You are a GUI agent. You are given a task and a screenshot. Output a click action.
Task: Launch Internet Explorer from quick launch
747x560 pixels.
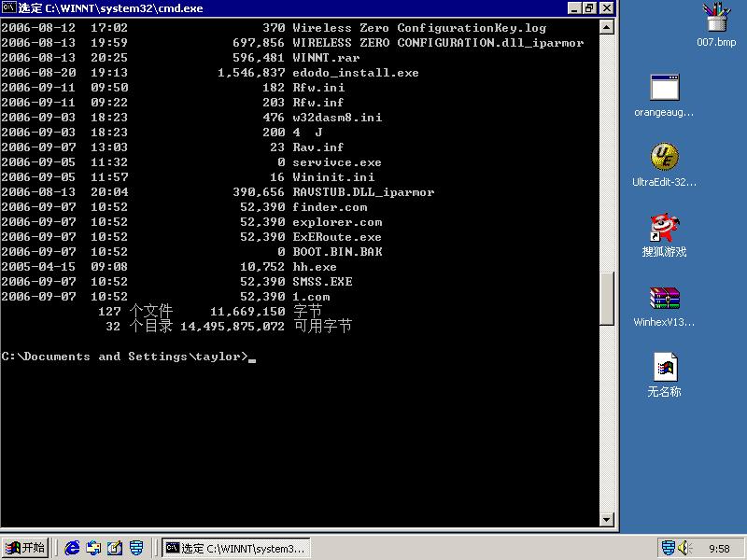72,548
